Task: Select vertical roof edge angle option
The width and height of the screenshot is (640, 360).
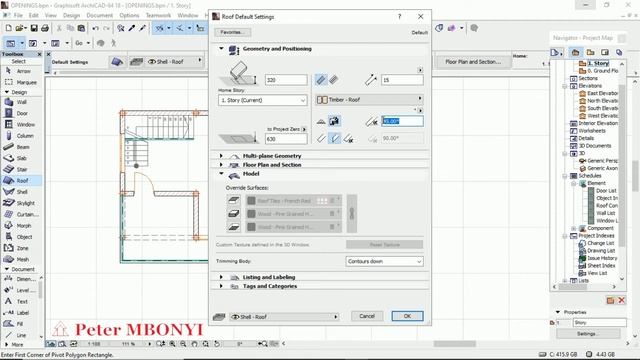Action: tap(321, 139)
